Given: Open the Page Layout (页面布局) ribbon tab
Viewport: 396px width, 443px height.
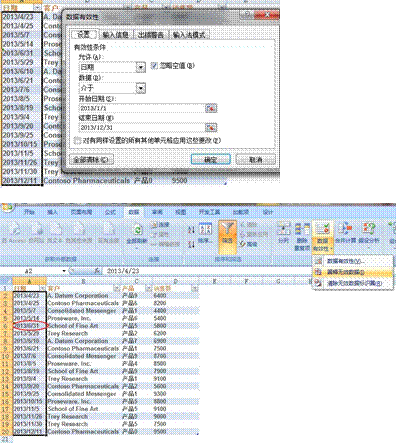Looking at the screenshot, I should point(81,212).
